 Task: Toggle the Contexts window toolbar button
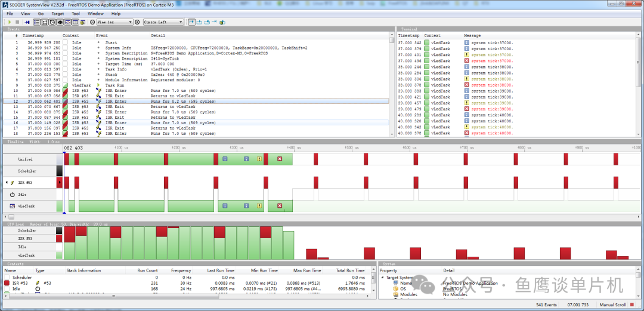point(68,22)
